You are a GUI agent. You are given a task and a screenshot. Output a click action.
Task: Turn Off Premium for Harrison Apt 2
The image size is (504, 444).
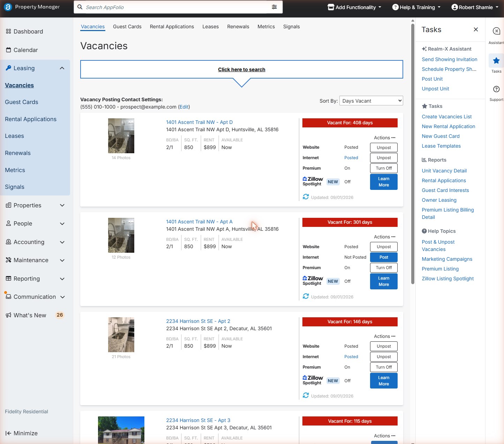(x=384, y=367)
